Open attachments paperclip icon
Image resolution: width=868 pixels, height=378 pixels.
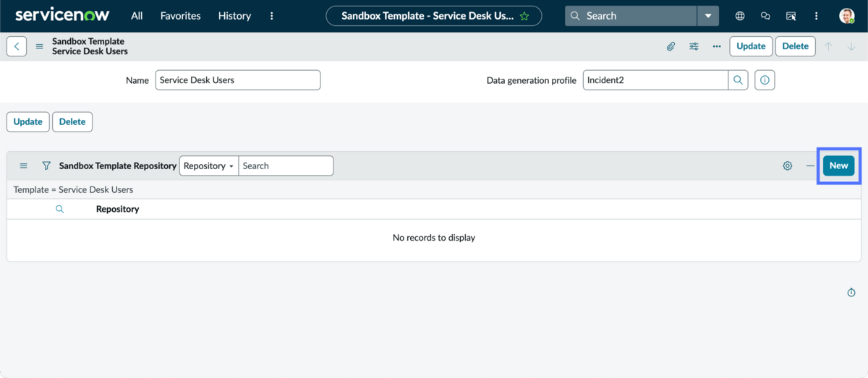click(671, 46)
